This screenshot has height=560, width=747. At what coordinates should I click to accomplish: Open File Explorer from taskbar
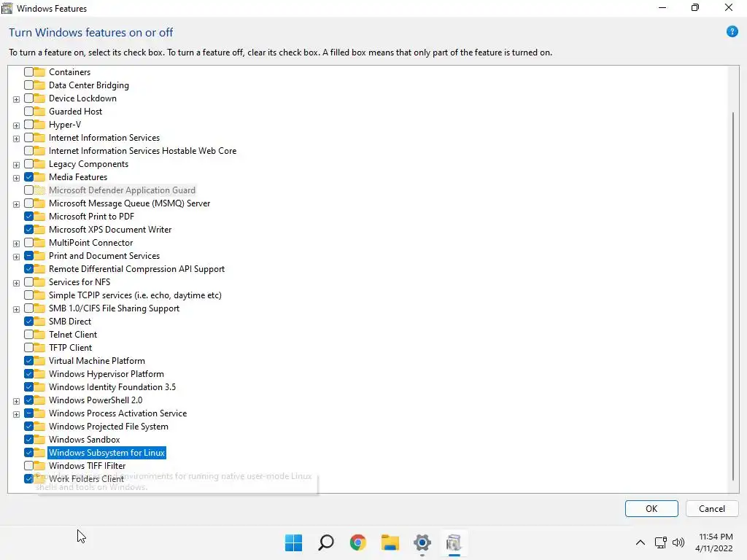coord(390,542)
